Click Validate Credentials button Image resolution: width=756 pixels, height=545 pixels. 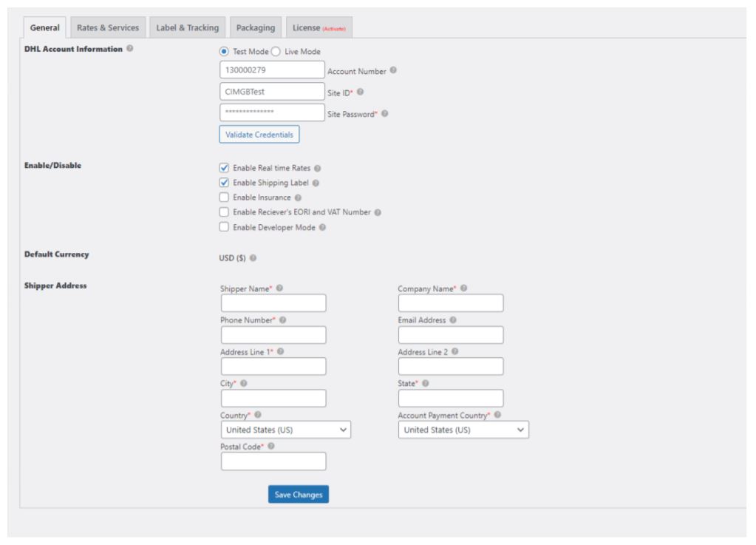point(259,135)
